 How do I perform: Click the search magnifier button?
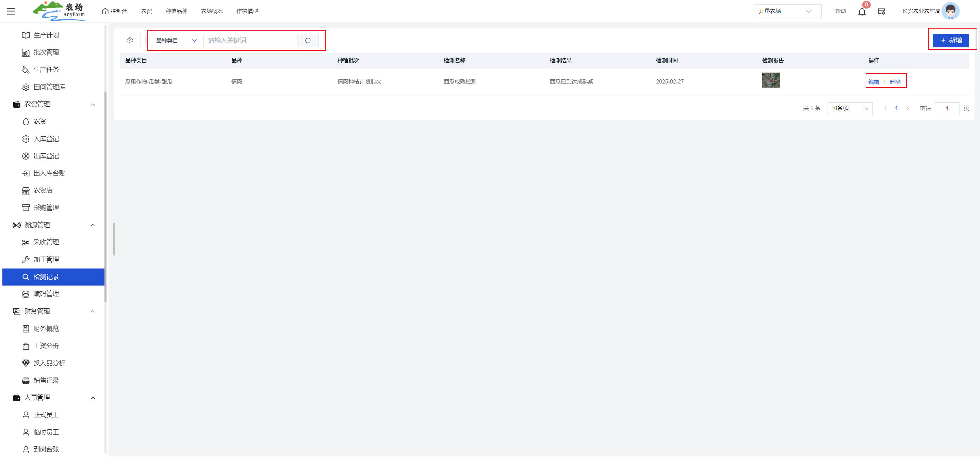pyautogui.click(x=308, y=40)
